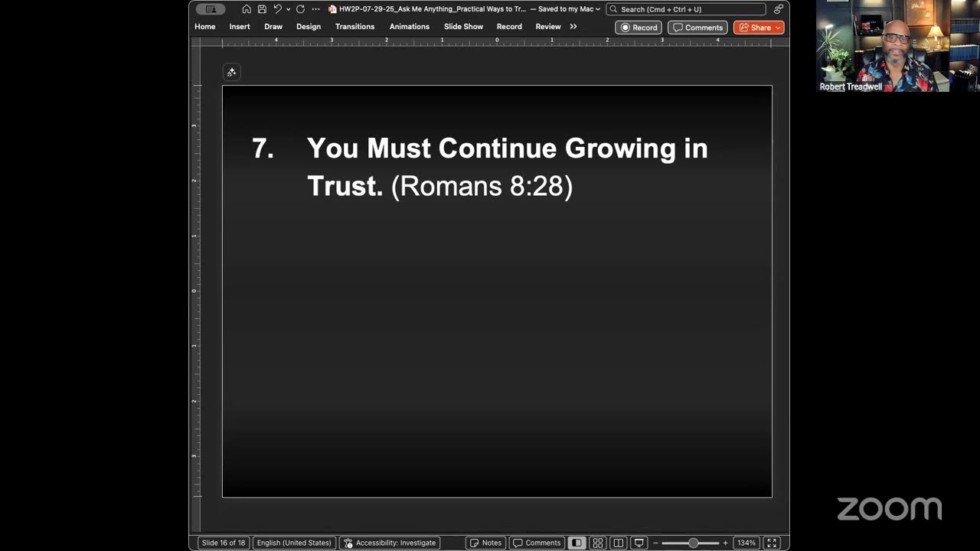980x551 pixels.
Task: Click the window control pill at the title bar's left end
Action: tap(211, 9)
